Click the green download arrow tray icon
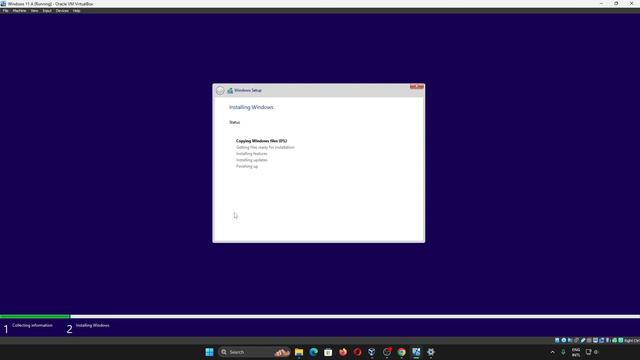Viewport: 640px width, 360px height. (563, 352)
